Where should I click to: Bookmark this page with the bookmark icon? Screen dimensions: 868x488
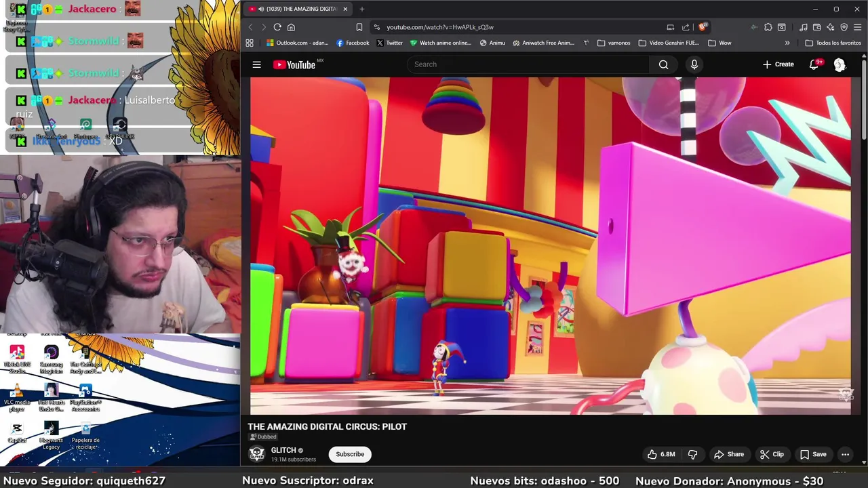tap(359, 27)
